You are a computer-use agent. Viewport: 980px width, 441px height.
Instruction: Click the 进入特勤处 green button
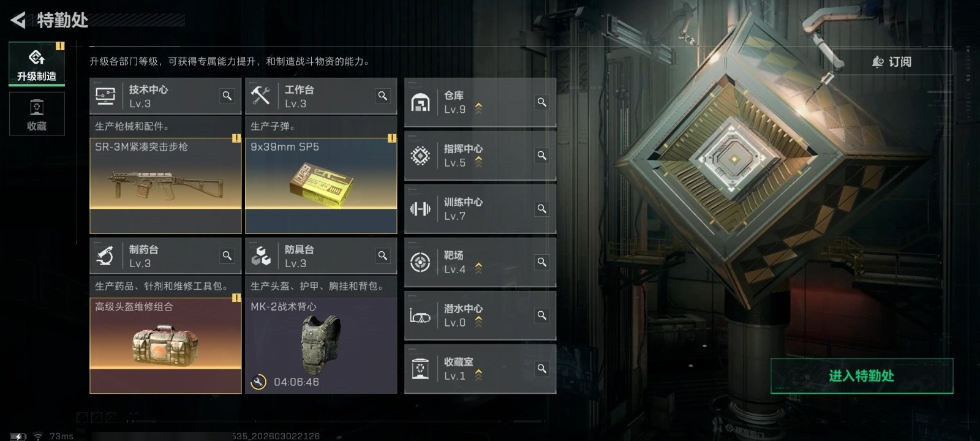(x=862, y=376)
